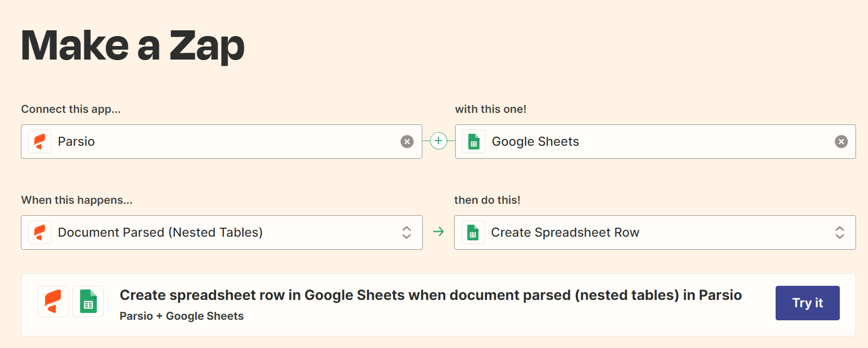Click the Parsio logo in the first app field
The height and width of the screenshot is (348, 868).
click(40, 142)
